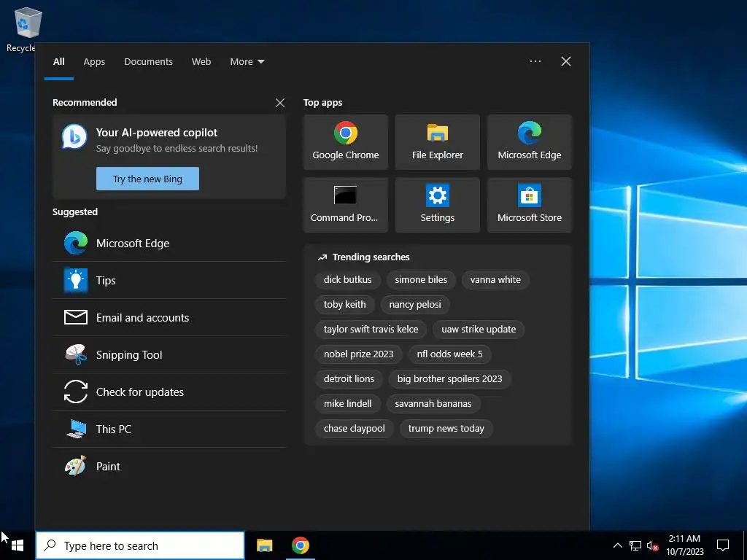The width and height of the screenshot is (747, 560).
Task: Search big brother spoilers 2023
Action: click(x=449, y=378)
